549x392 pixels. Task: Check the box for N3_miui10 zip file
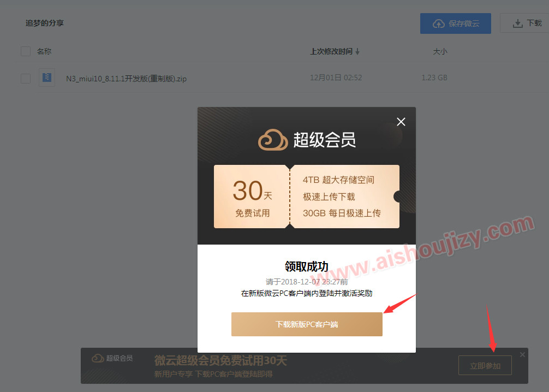26,79
